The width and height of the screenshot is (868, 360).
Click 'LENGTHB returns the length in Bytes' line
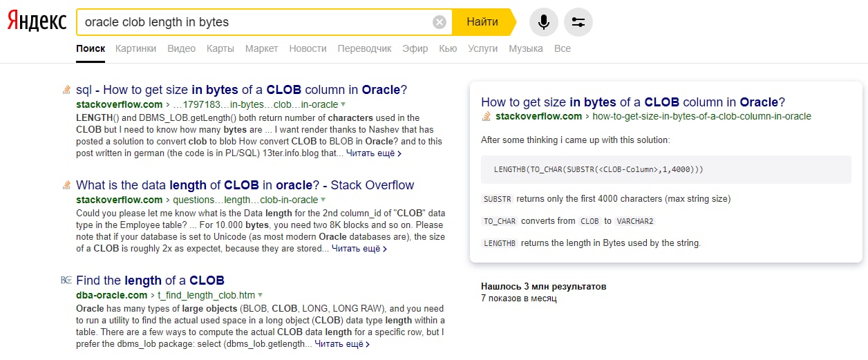(591, 243)
